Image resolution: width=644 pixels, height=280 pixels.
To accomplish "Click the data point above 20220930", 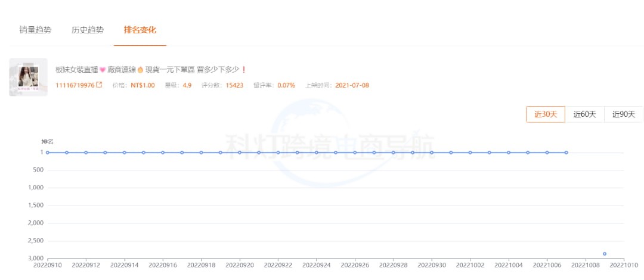I will 432,153.
